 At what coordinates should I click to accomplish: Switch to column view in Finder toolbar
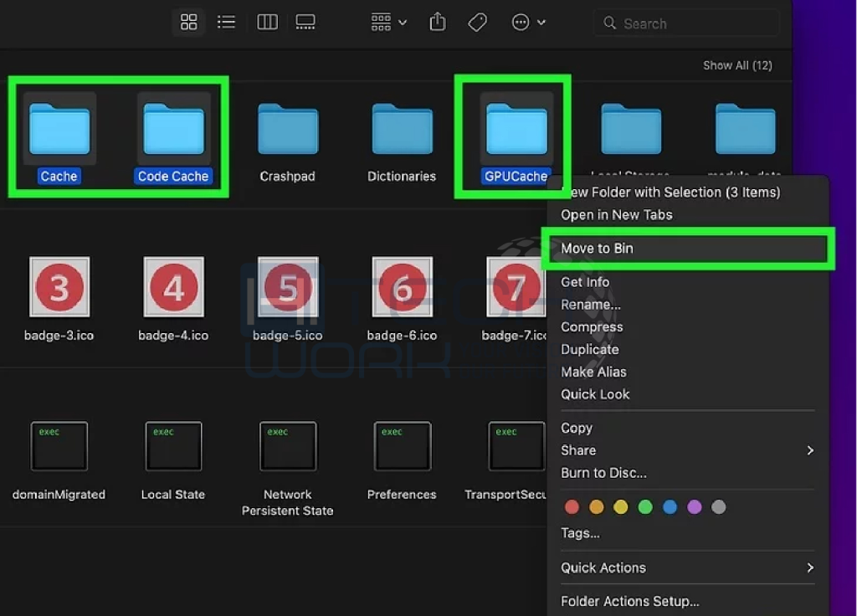tap(267, 23)
